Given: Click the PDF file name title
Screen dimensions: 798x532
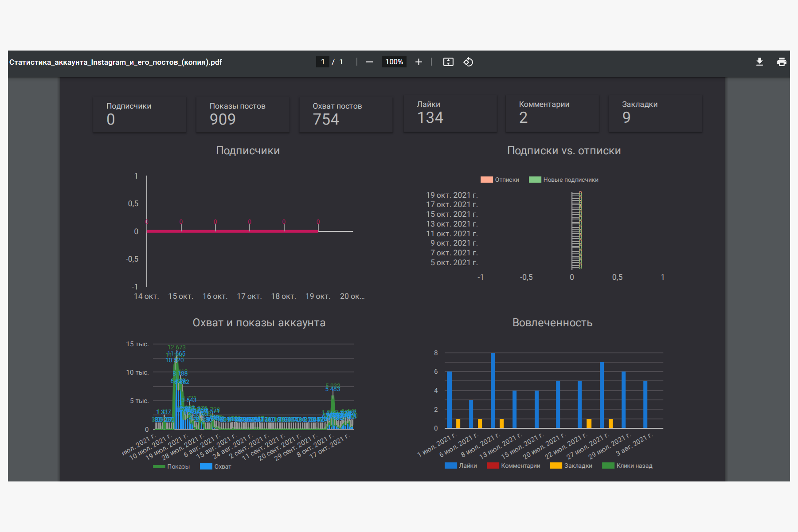Looking at the screenshot, I should [116, 62].
